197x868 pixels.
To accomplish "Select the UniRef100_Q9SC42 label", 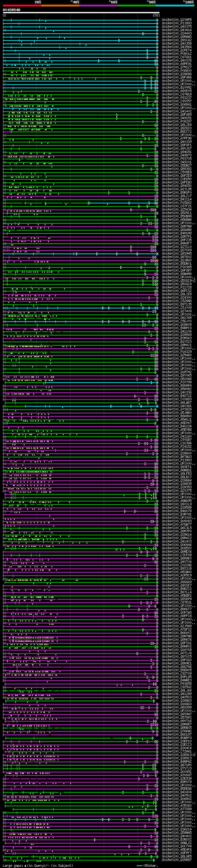I will coord(177,40).
